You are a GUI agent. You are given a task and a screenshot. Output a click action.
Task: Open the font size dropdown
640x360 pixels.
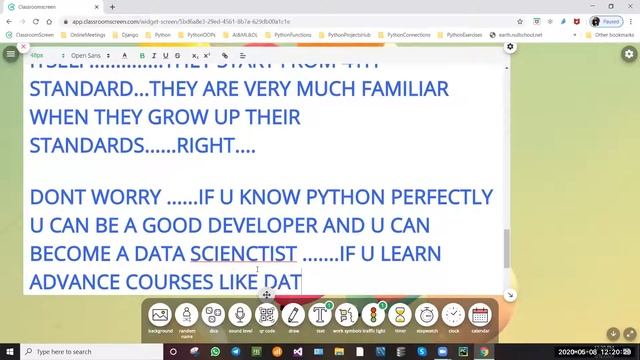pyautogui.click(x=47, y=56)
